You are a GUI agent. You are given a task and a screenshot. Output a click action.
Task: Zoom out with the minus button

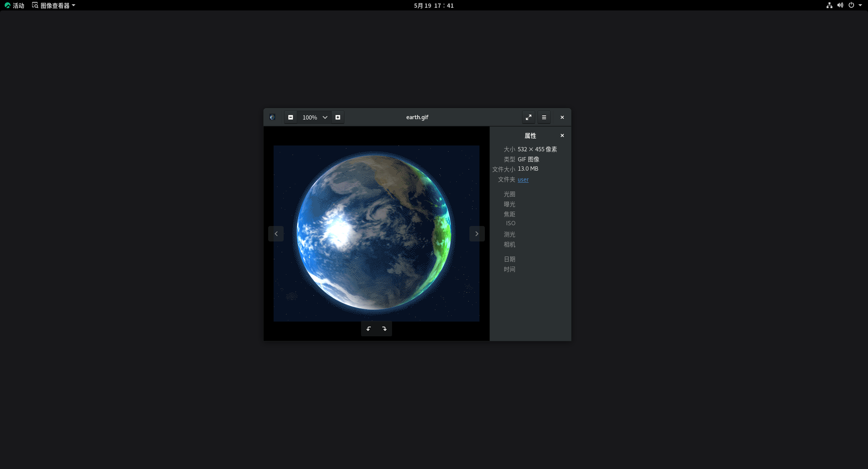pos(291,117)
